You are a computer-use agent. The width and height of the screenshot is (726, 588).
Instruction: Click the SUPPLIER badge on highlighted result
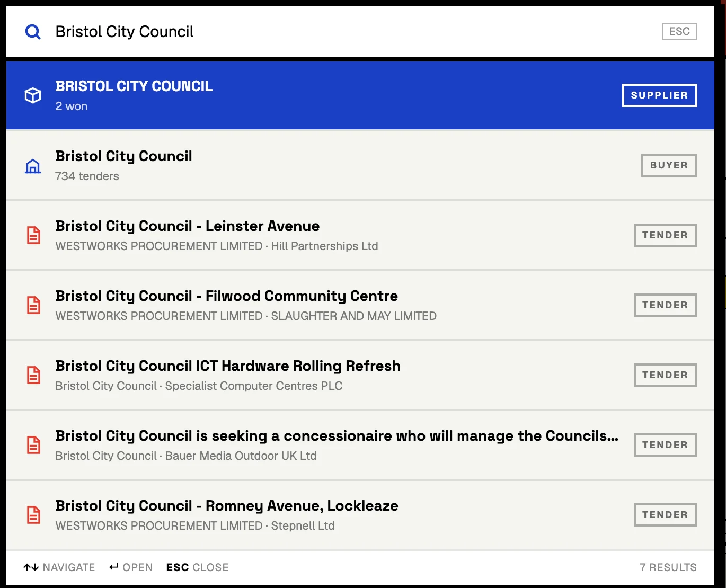pos(659,95)
